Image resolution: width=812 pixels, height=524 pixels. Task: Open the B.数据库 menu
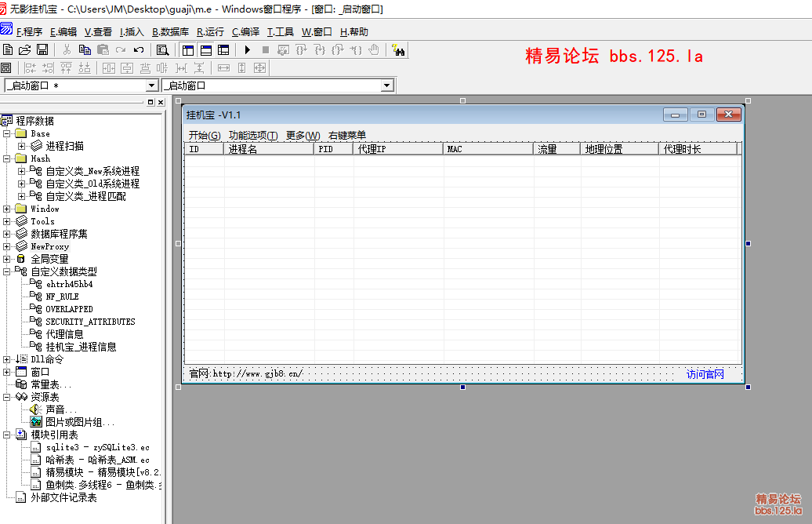pos(170,31)
